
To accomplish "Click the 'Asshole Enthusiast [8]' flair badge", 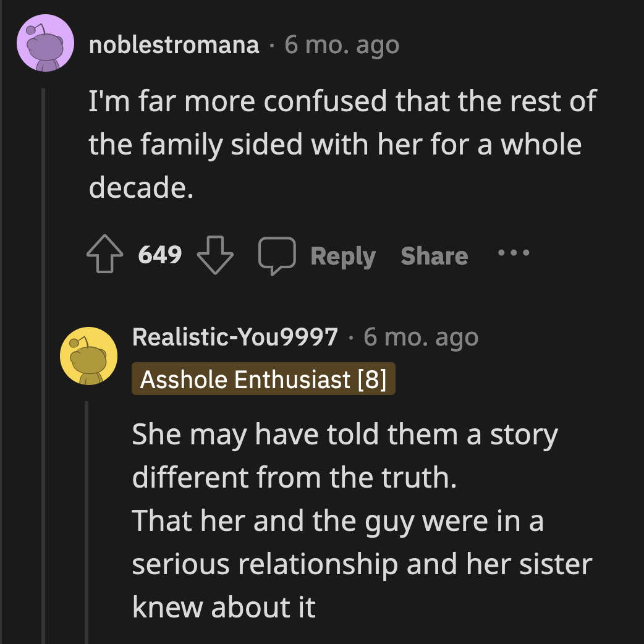I will point(264,379).
